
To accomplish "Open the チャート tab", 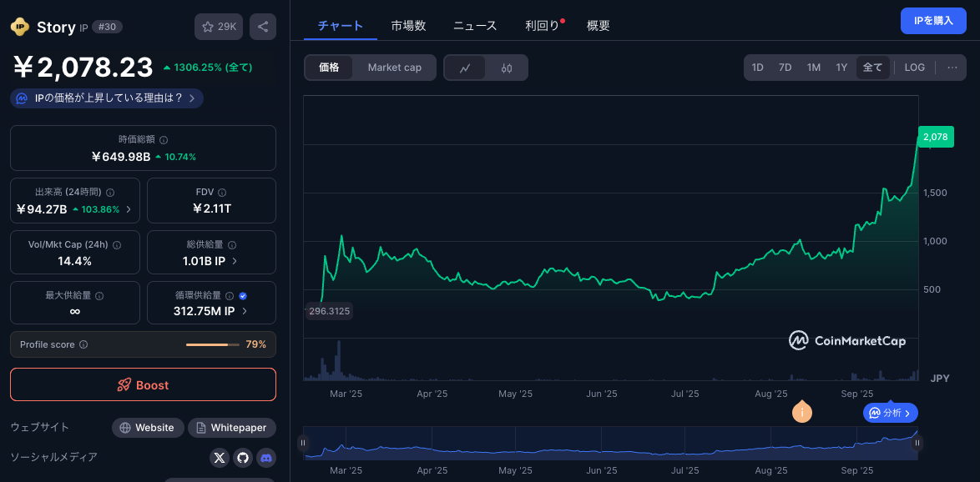I will click(x=341, y=26).
